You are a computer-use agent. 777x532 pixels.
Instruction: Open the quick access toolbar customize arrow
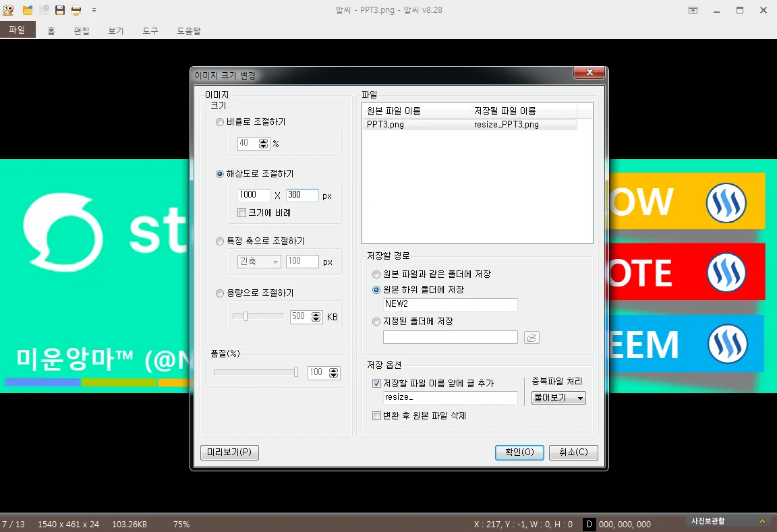pyautogui.click(x=94, y=10)
